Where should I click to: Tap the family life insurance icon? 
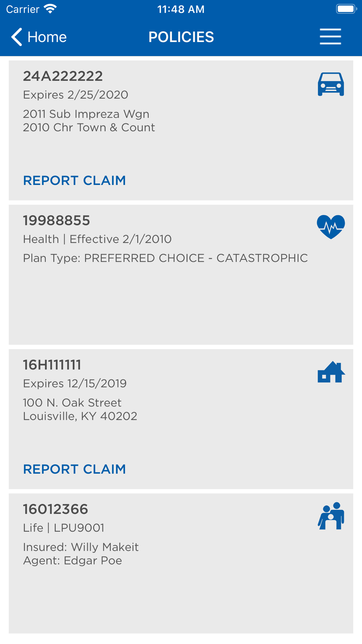(331, 516)
